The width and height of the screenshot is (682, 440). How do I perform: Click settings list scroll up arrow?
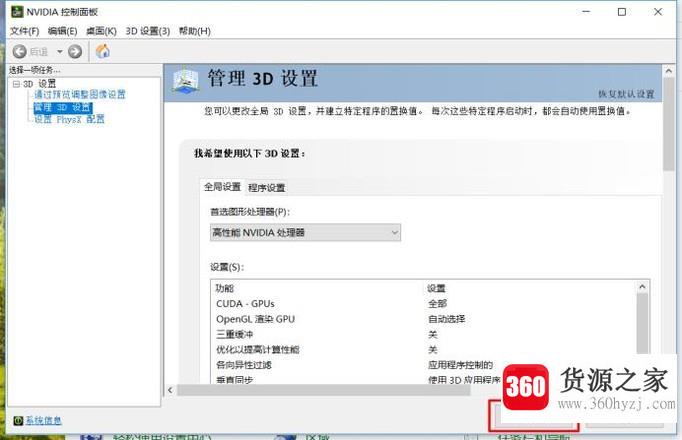pyautogui.click(x=642, y=287)
